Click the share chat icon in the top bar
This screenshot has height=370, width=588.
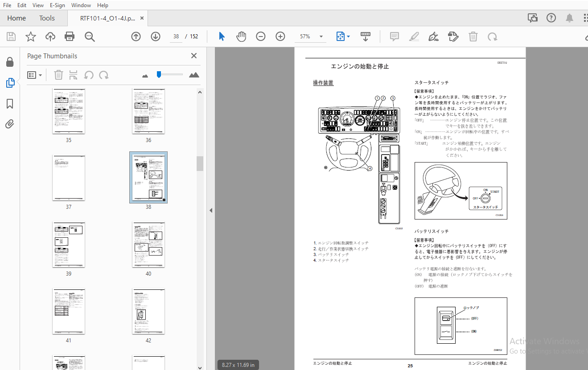click(533, 18)
